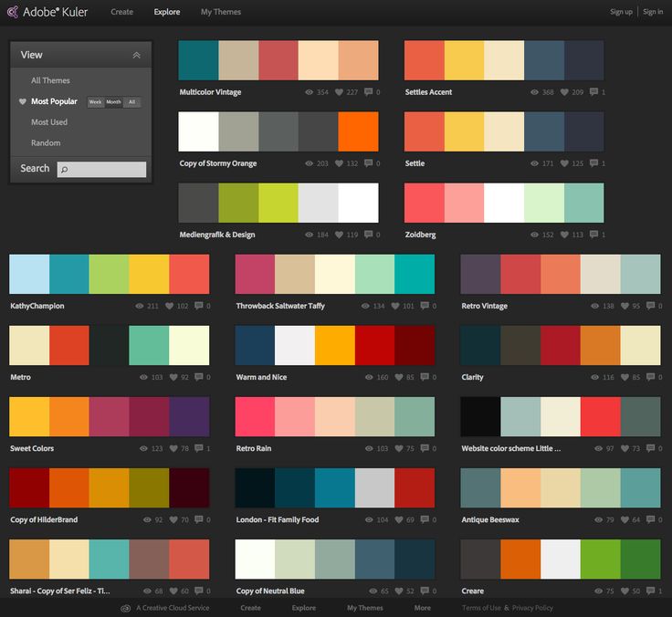Select the orange swatch in Stormy Orange
672x617 pixels.
coord(358,131)
